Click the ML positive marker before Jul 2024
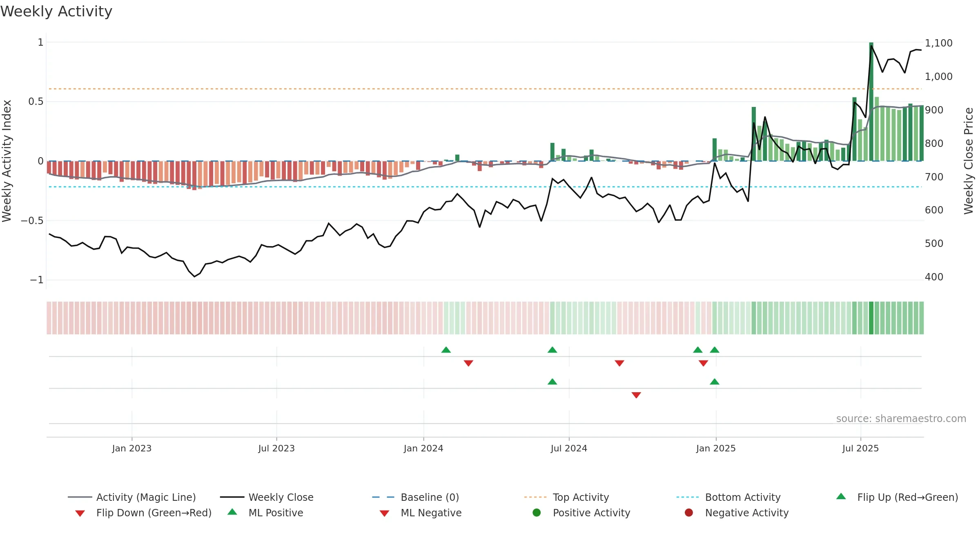The width and height of the screenshot is (980, 551). click(x=552, y=382)
